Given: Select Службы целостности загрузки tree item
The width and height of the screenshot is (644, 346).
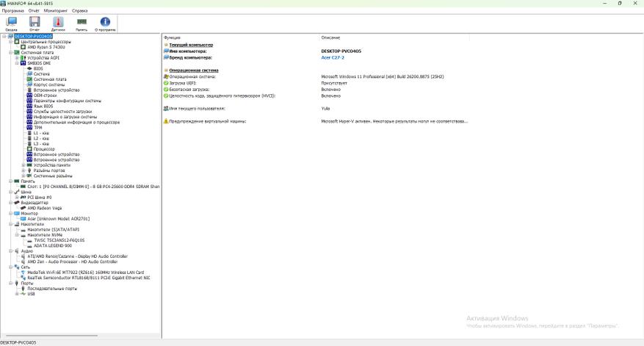Looking at the screenshot, I should (63, 112).
